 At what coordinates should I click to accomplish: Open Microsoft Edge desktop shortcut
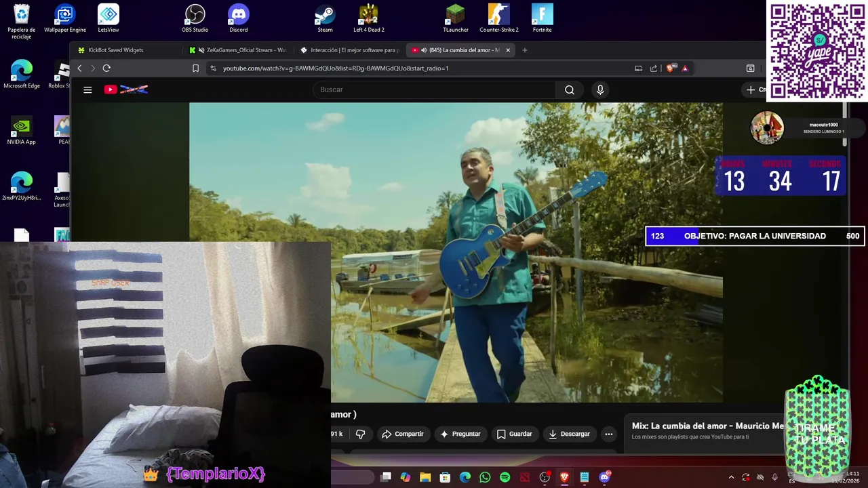22,75
